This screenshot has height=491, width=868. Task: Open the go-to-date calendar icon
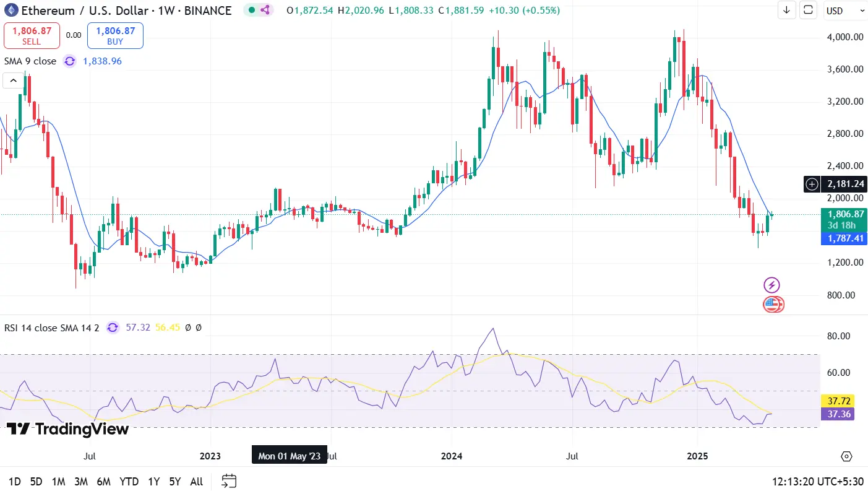pyautogui.click(x=229, y=481)
